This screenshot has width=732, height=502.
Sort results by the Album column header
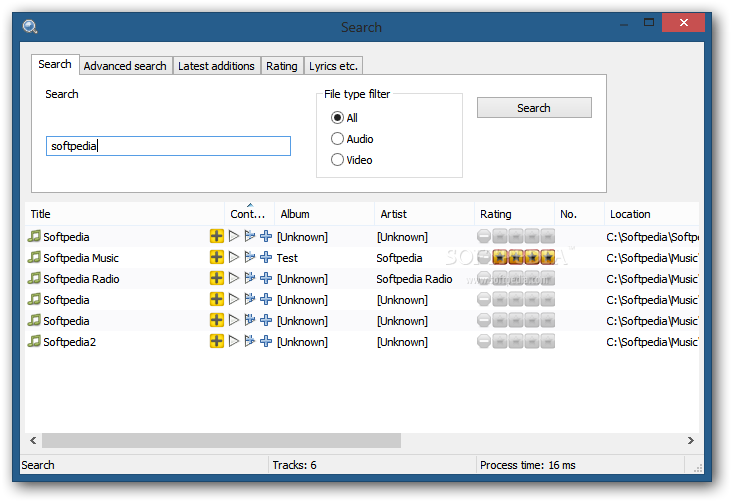(324, 214)
